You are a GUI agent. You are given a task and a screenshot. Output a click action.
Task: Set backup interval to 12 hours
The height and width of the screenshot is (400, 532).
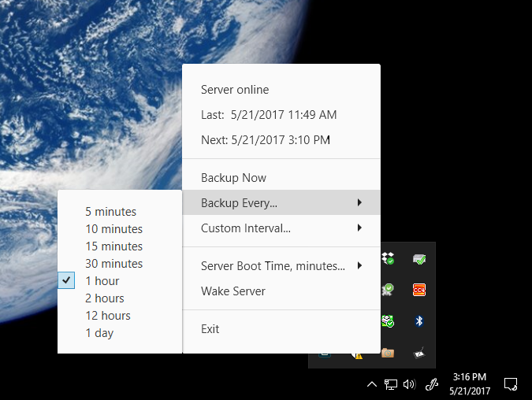click(120, 315)
